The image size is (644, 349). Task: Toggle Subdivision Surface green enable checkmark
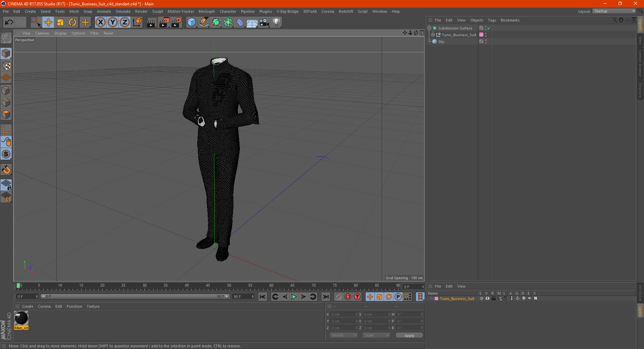tap(489, 28)
